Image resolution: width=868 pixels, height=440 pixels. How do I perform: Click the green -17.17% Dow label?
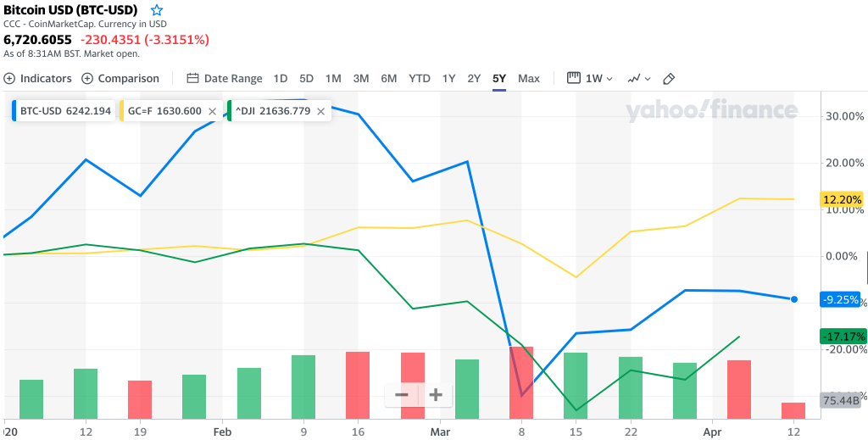(843, 336)
